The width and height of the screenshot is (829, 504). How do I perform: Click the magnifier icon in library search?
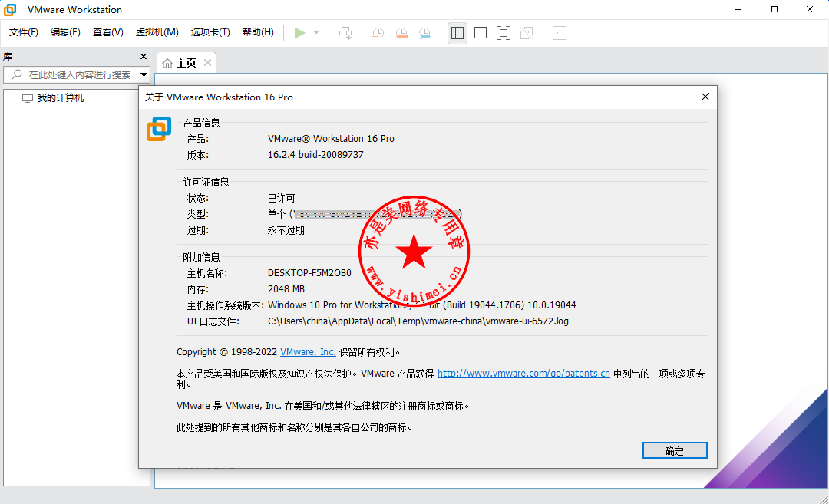[17, 74]
